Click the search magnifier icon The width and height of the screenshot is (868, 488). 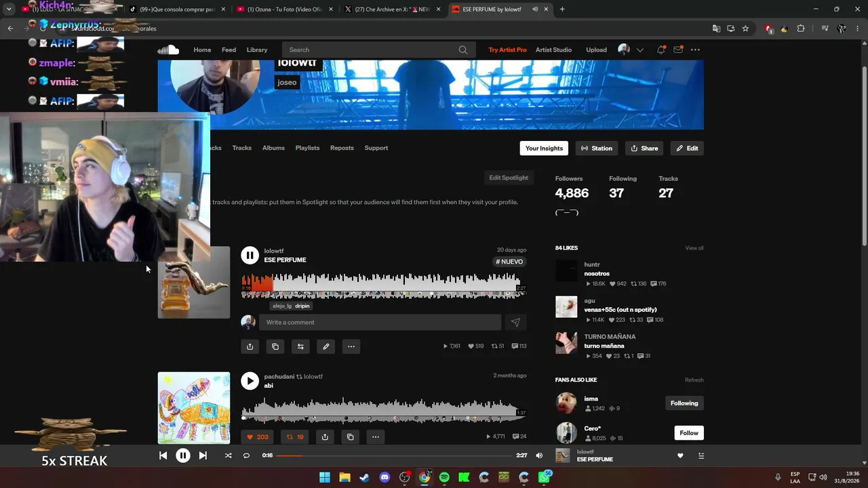[463, 49]
